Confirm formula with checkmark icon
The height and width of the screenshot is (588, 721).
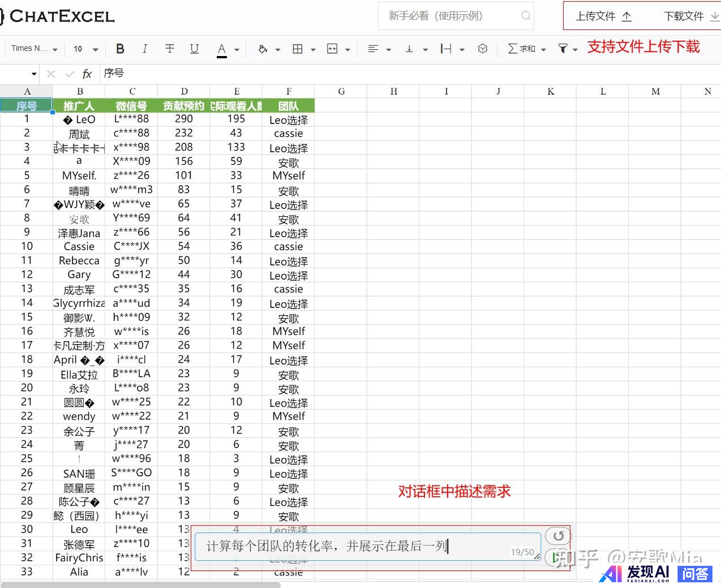70,74
